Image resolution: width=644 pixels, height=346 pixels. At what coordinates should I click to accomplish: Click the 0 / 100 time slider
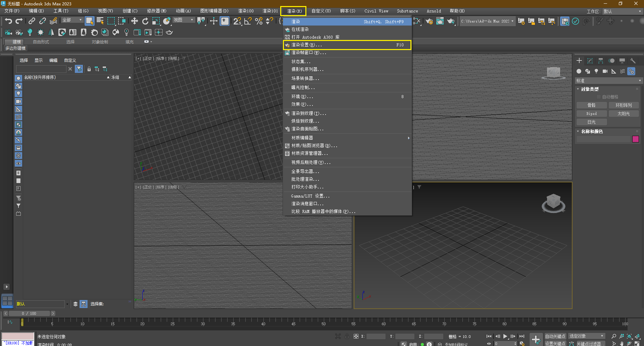[x=29, y=313]
